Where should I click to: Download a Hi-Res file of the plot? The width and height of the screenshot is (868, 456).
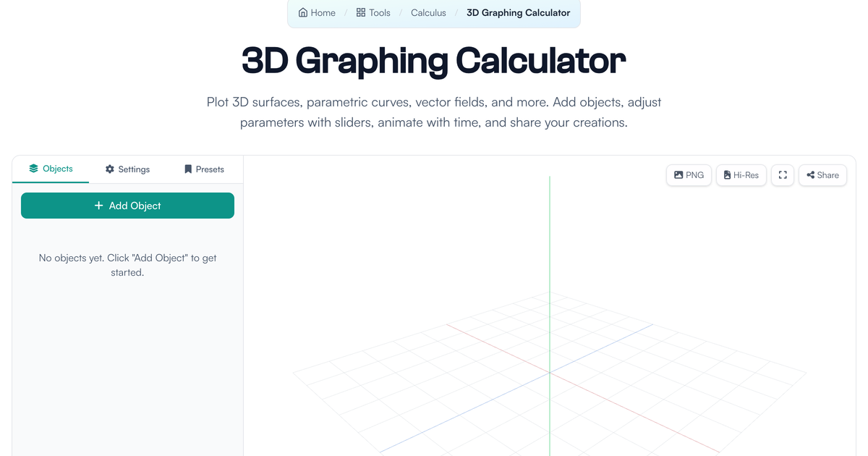point(741,175)
